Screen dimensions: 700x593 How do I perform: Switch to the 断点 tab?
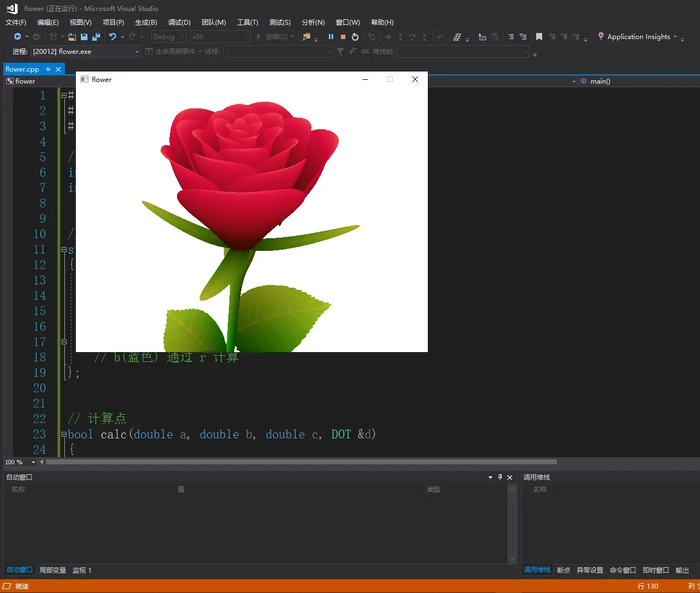pyautogui.click(x=564, y=570)
